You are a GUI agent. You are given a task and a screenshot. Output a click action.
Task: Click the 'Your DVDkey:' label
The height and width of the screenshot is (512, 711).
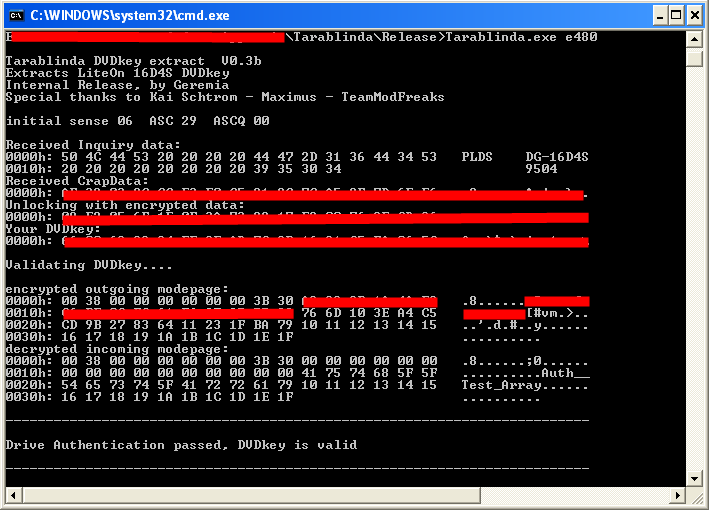click(53, 229)
